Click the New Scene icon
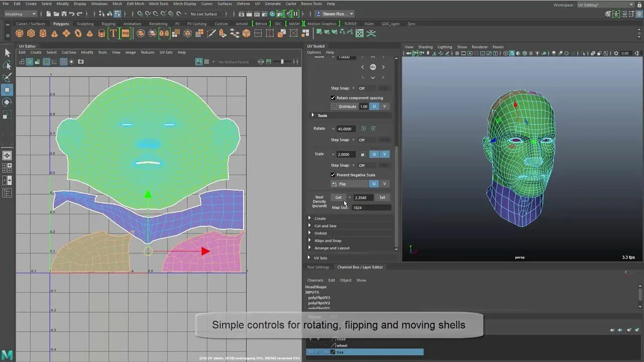The height and width of the screenshot is (362, 644). pyautogui.click(x=49, y=14)
